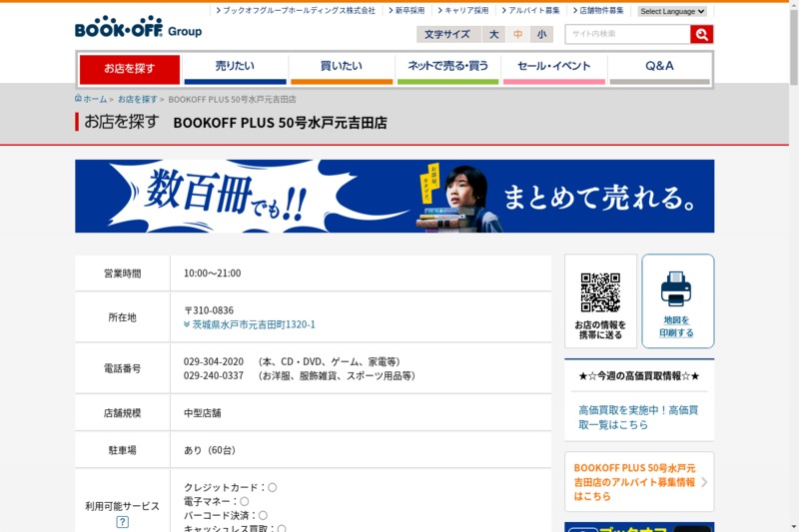The image size is (799, 532).
Task: Click the chevron beside アルバイト募集情報 box
Action: (704, 482)
